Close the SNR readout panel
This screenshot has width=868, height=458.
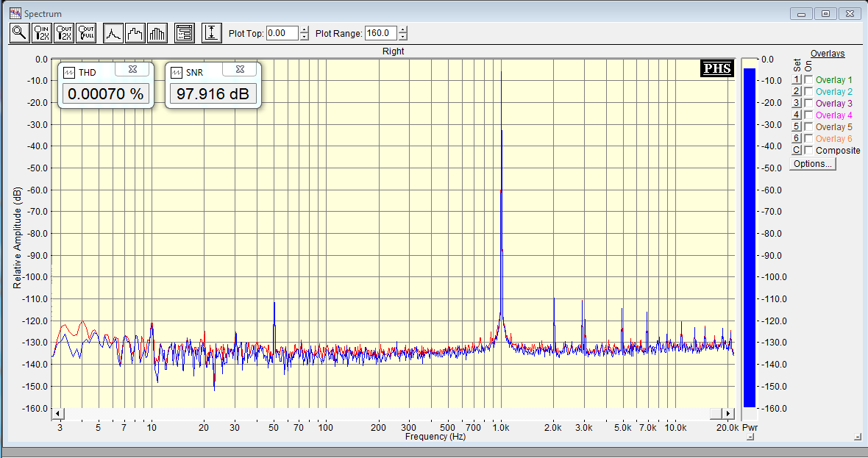(x=241, y=69)
